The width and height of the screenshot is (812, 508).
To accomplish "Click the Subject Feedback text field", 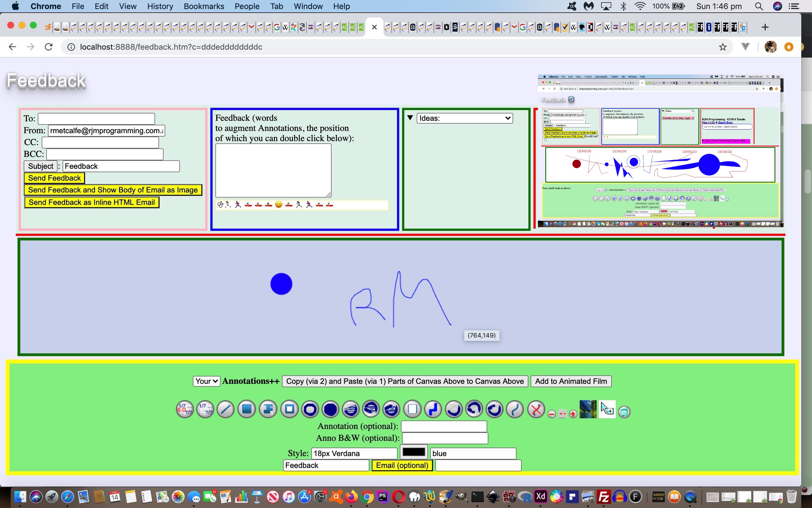I will click(x=121, y=166).
